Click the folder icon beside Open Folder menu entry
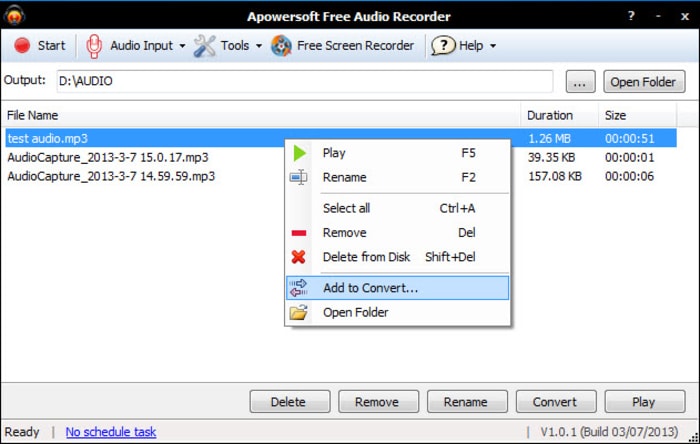The image size is (700, 444). point(298,312)
